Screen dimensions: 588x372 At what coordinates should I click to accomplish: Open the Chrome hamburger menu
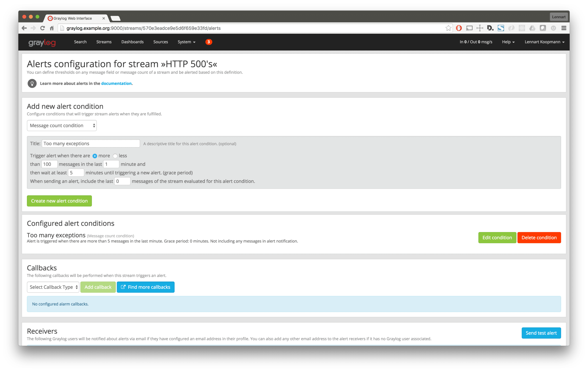564,28
